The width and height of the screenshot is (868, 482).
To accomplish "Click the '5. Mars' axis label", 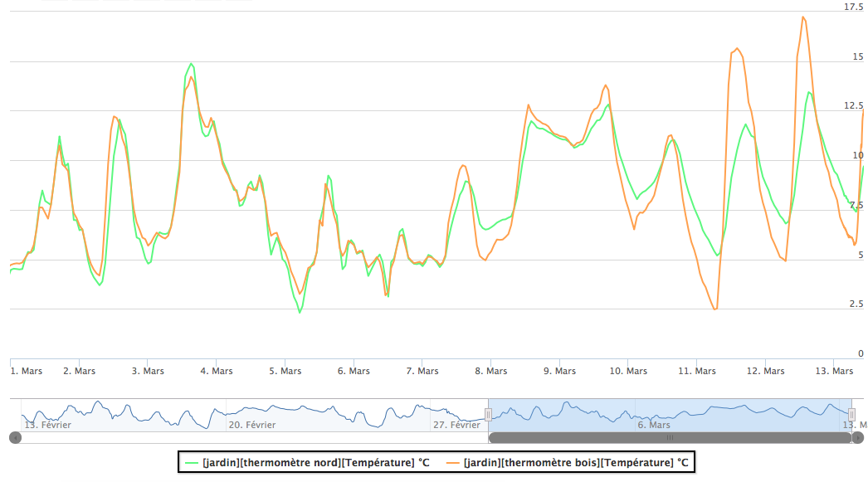I will 285,371.
